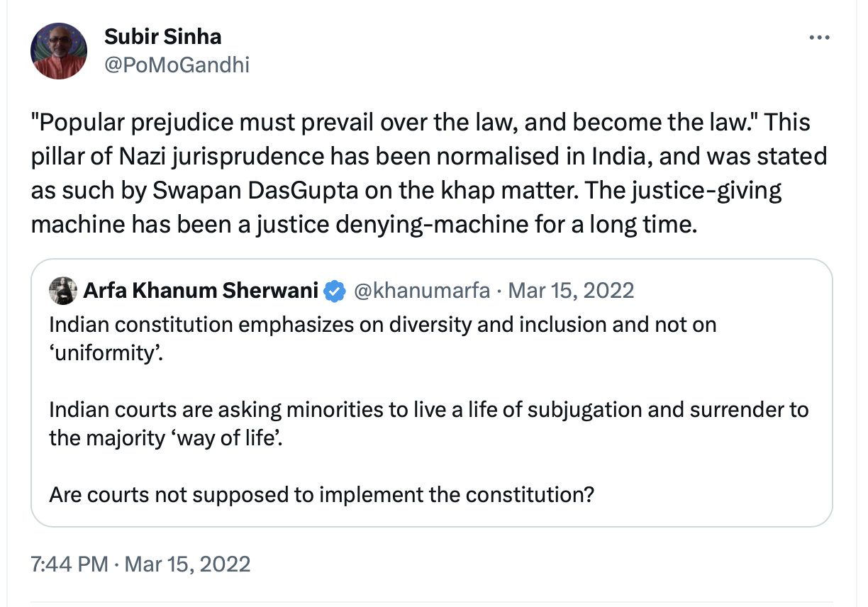Viewport: 868px width, 607px height.
Task: Open the three-dot more options menu
Action: point(819,38)
